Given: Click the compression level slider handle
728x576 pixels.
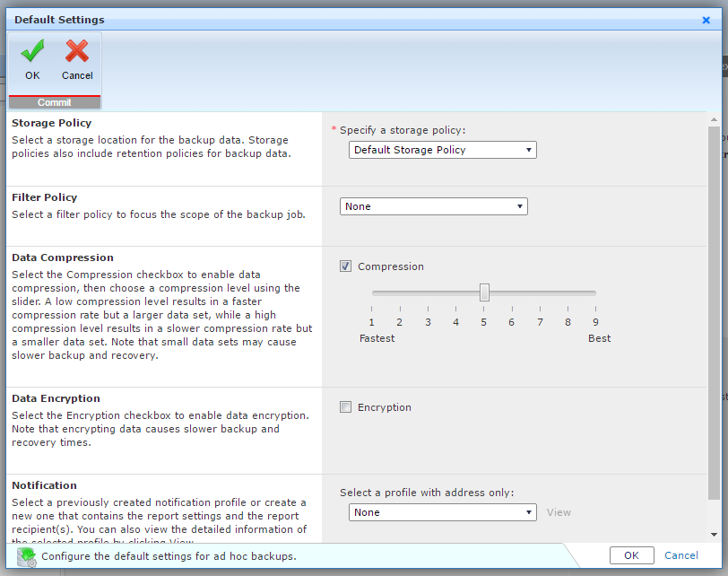Looking at the screenshot, I should click(x=484, y=292).
